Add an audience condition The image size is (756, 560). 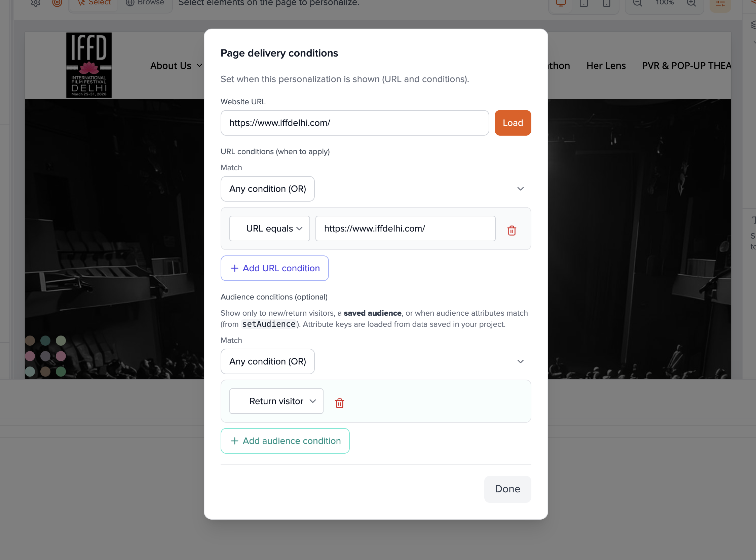285,441
